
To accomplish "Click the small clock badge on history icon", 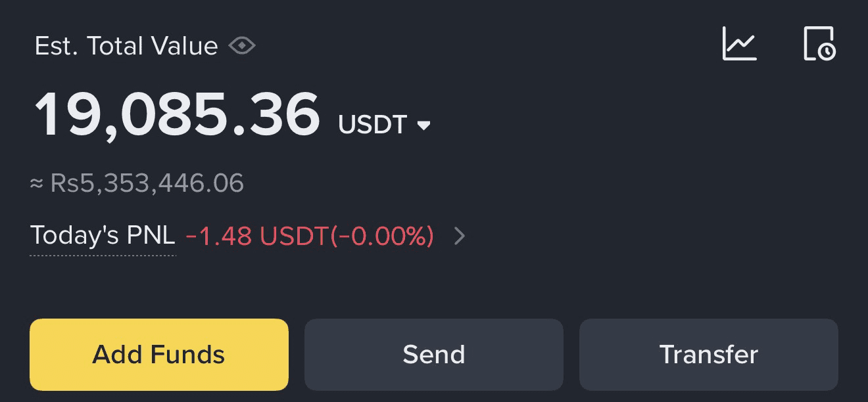I will click(827, 51).
